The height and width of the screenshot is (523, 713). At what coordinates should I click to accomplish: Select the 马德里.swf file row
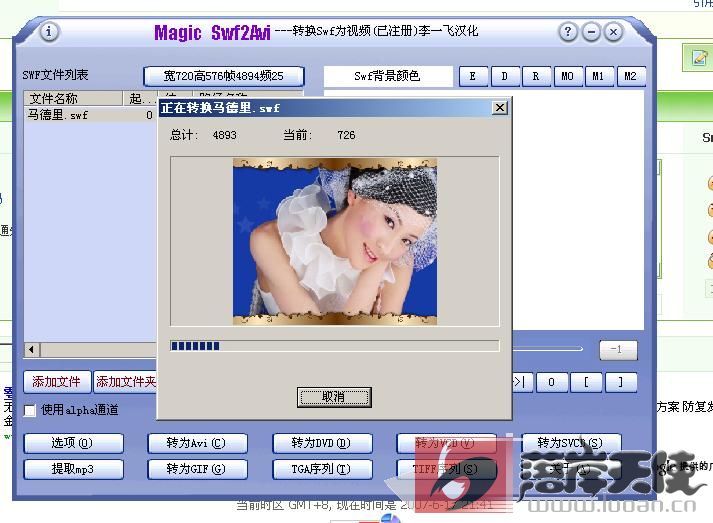(x=90, y=115)
